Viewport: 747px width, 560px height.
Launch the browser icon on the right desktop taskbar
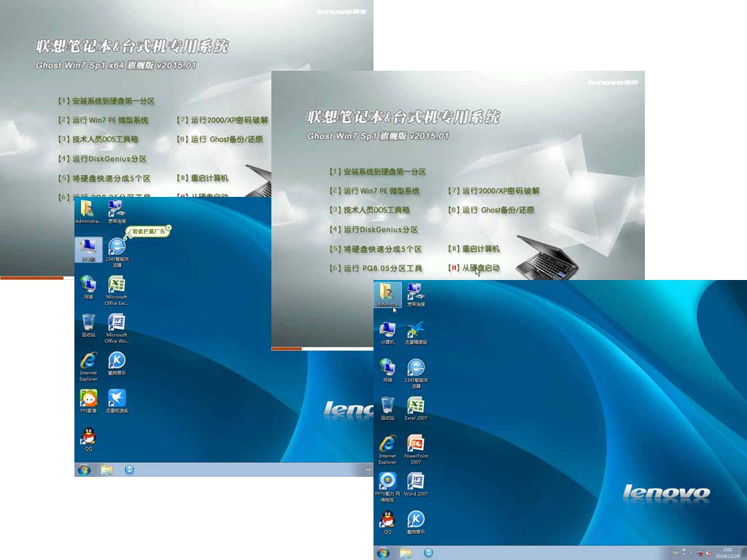click(x=428, y=553)
